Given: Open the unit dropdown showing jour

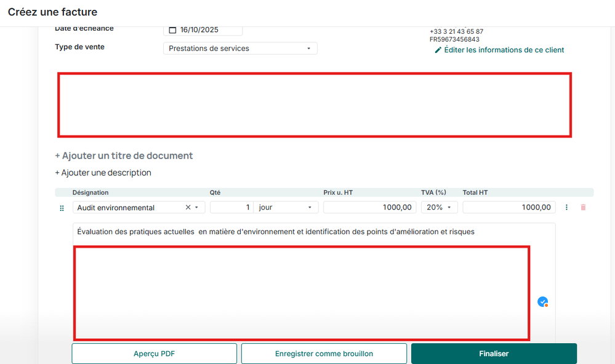Looking at the screenshot, I should [x=286, y=207].
